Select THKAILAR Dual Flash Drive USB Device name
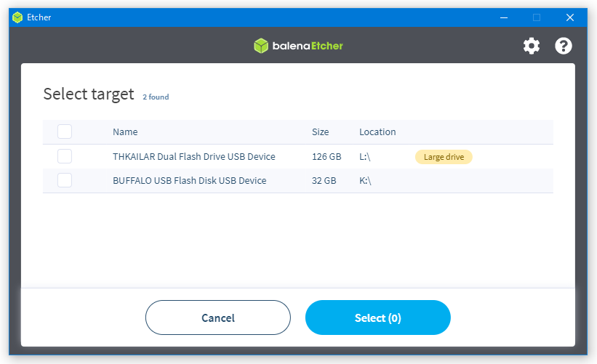 pyautogui.click(x=194, y=157)
